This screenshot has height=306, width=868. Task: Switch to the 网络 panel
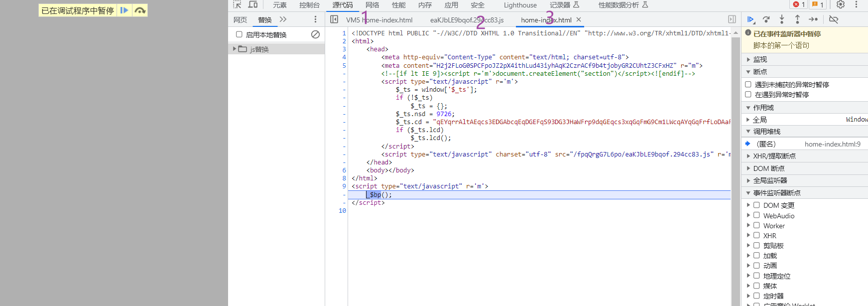pos(372,5)
